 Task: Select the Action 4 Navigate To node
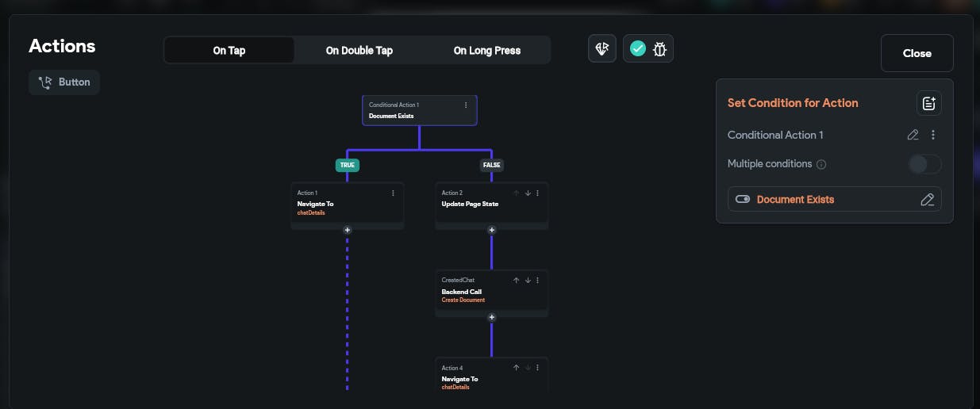coord(492,376)
